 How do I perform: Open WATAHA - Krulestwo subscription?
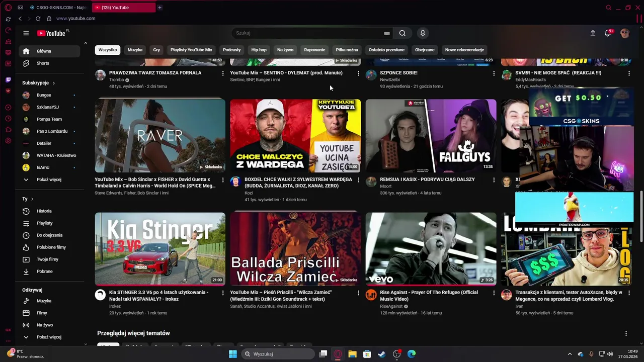[49, 155]
